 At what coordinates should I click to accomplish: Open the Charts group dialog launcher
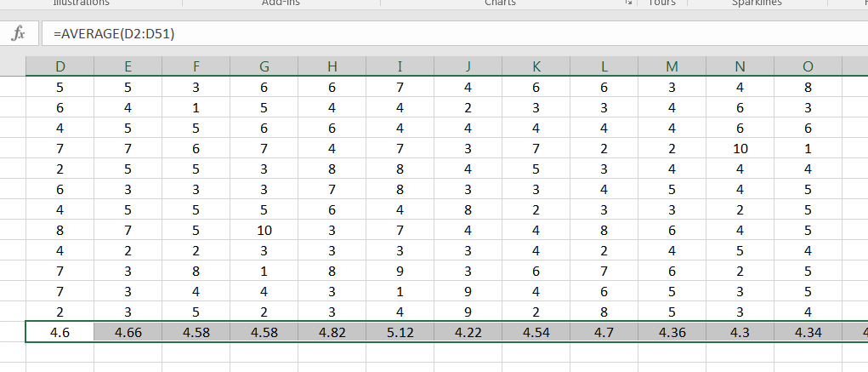click(629, 3)
